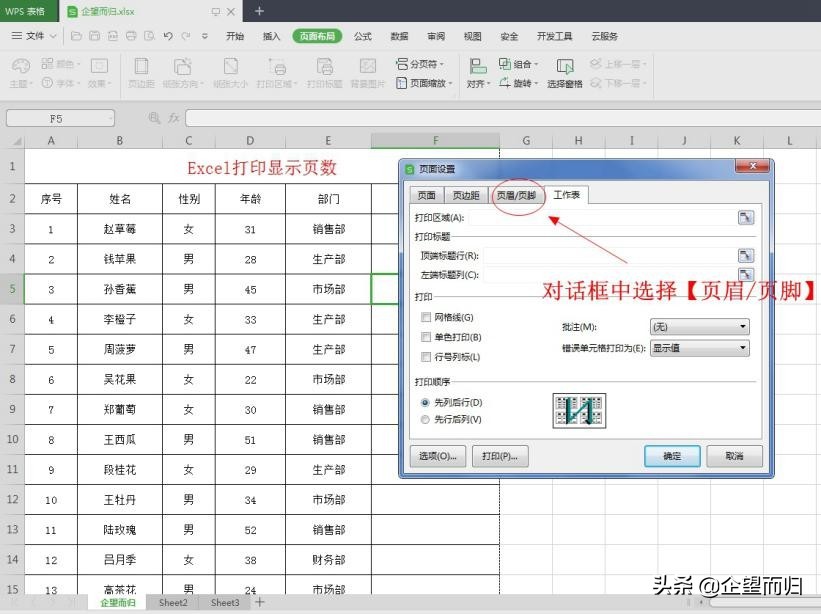Click the 打印区域 print area icon

[x=277, y=66]
